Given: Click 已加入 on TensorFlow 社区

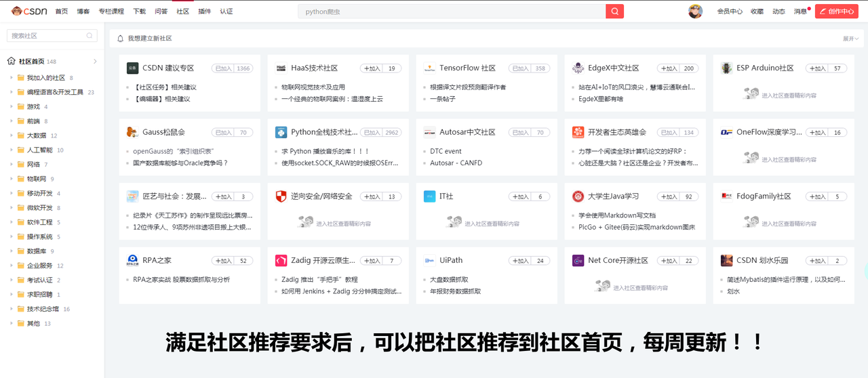Looking at the screenshot, I should (520, 68).
